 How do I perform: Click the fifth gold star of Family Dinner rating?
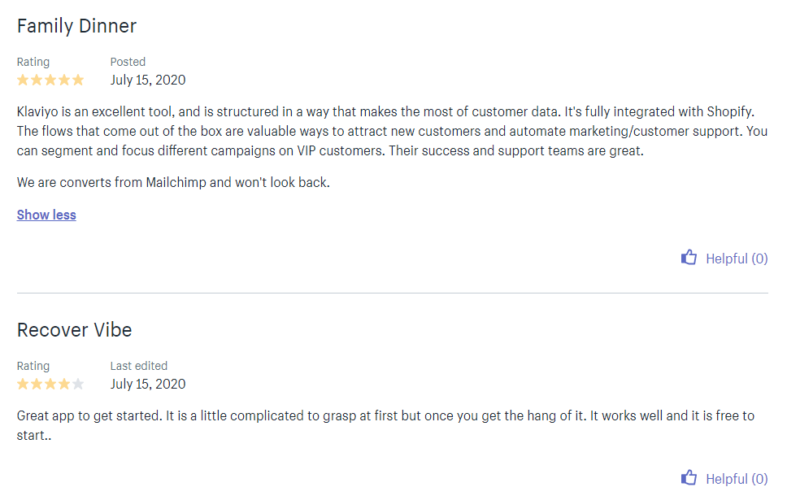pos(78,80)
